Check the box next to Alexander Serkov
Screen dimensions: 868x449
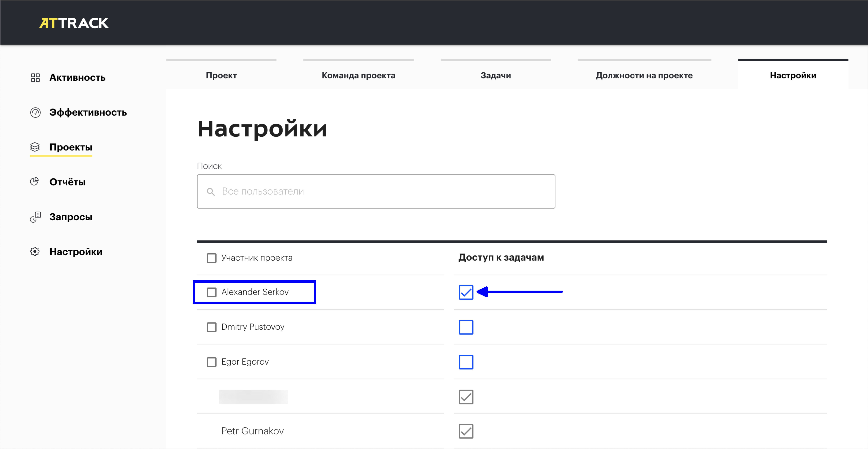[212, 292]
